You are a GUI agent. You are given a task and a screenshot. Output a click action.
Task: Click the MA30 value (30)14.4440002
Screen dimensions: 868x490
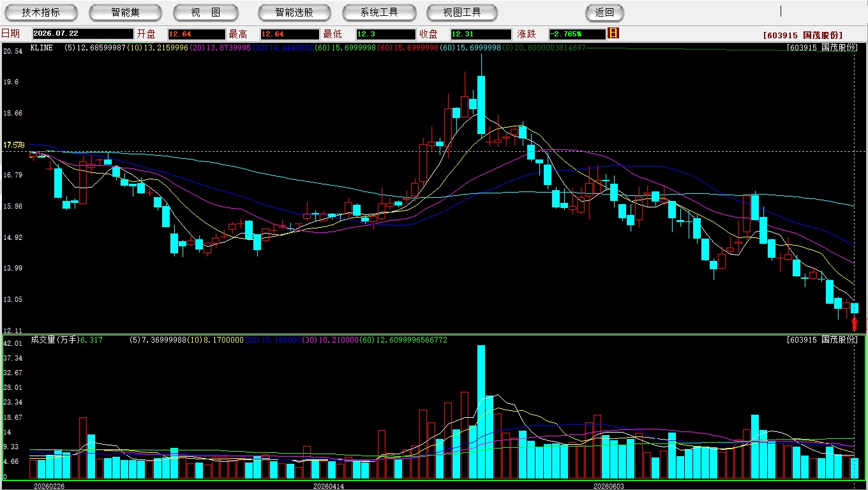[281, 48]
